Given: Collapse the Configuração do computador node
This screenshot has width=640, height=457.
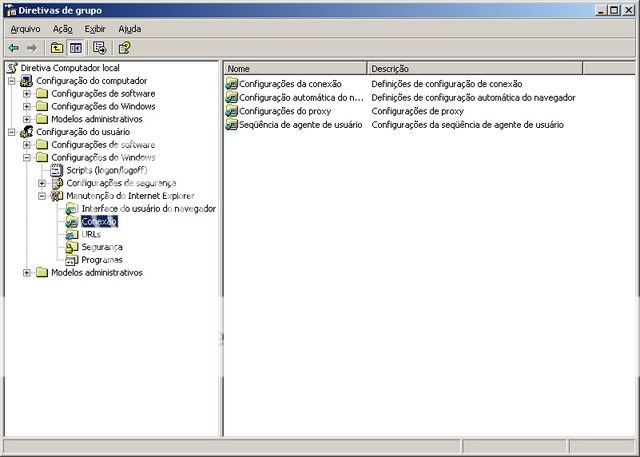Looking at the screenshot, I should coord(12,81).
